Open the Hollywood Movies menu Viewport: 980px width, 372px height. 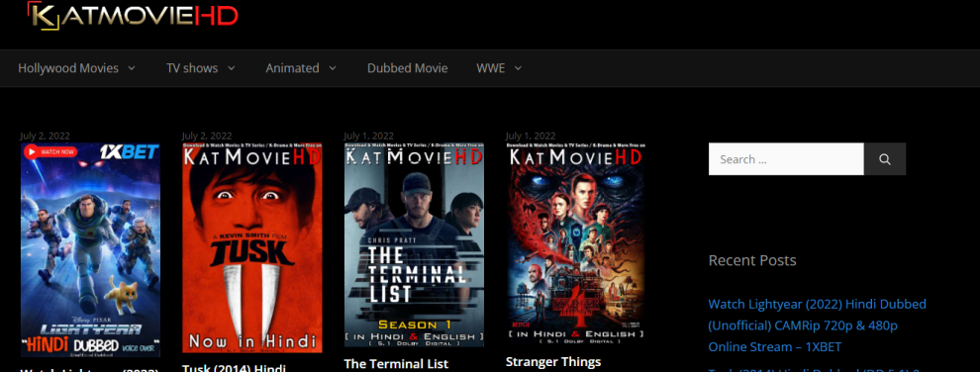[68, 68]
